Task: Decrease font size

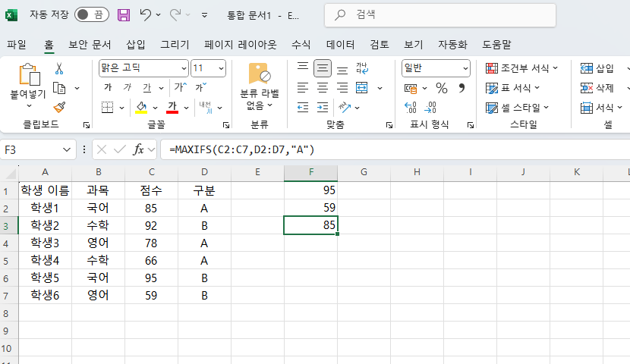Action: [x=200, y=87]
